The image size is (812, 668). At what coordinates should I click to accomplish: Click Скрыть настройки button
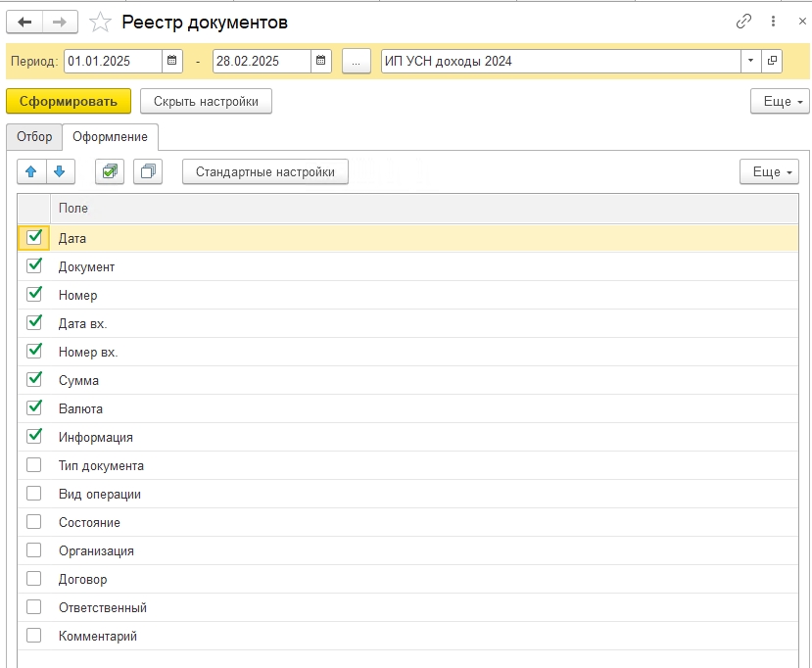pos(206,101)
